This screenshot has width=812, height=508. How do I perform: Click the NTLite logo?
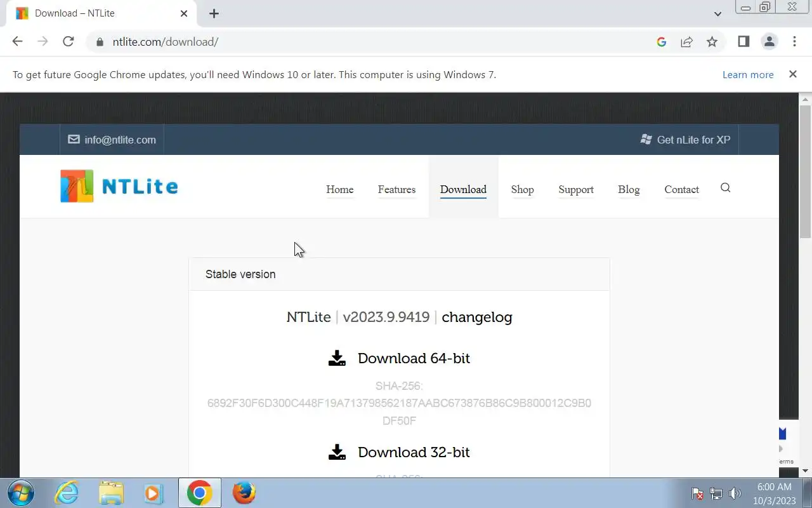[x=119, y=186]
